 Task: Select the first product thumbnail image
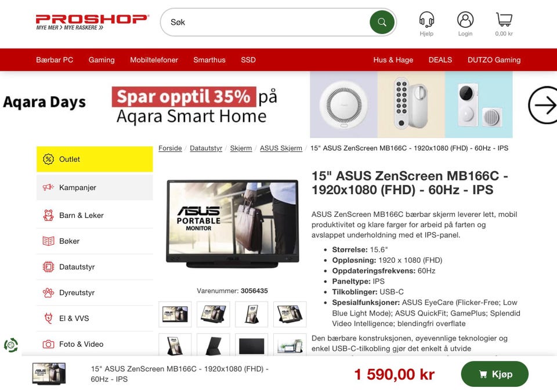[x=175, y=314]
